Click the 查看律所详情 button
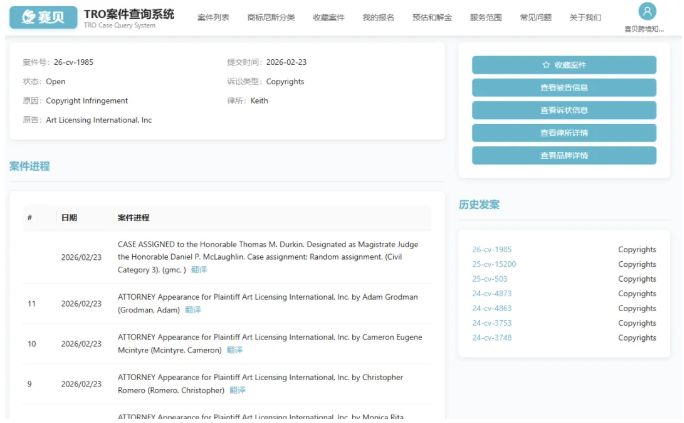684x423 pixels. click(564, 133)
